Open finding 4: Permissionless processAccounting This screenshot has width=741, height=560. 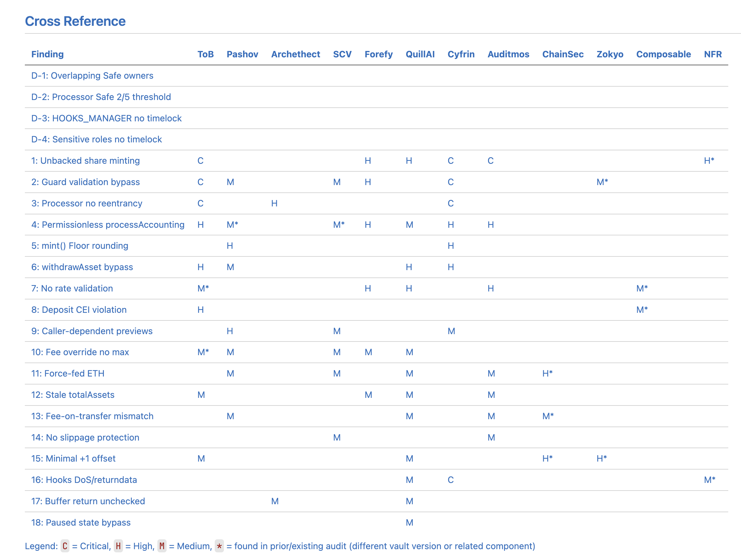108,225
